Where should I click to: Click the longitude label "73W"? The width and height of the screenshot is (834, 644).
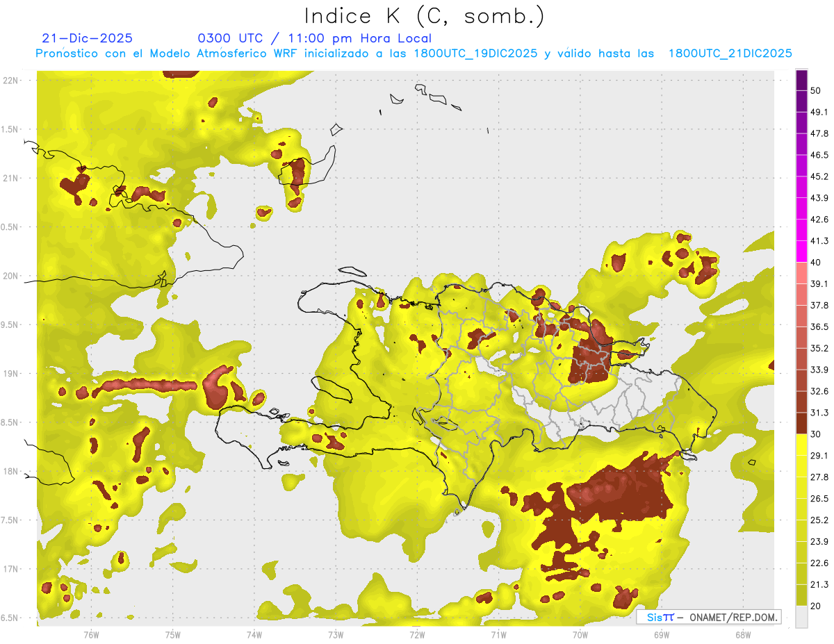click(x=336, y=634)
